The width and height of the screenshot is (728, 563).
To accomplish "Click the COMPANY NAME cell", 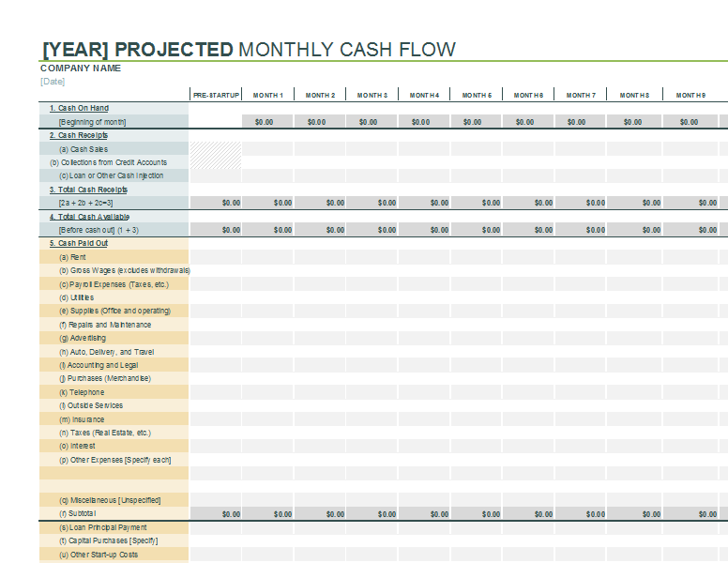I will click(x=81, y=68).
